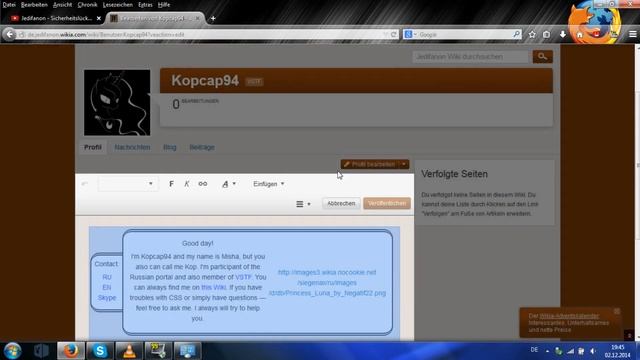Click the Kopcap94 avatar image
Viewport: 640px width, 360px height.
tap(117, 102)
